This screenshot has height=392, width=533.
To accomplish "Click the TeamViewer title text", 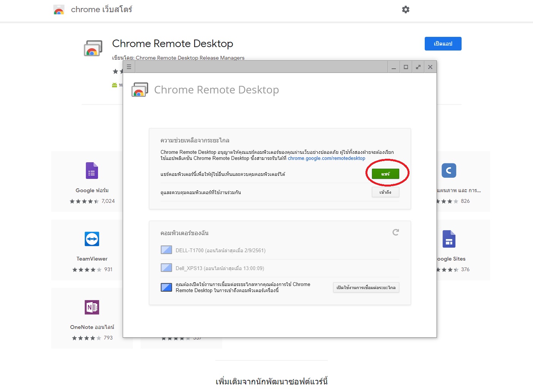I will tap(92, 259).
